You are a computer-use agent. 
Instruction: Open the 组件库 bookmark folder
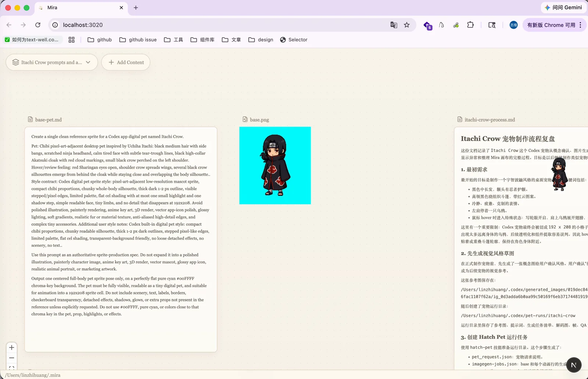point(202,40)
